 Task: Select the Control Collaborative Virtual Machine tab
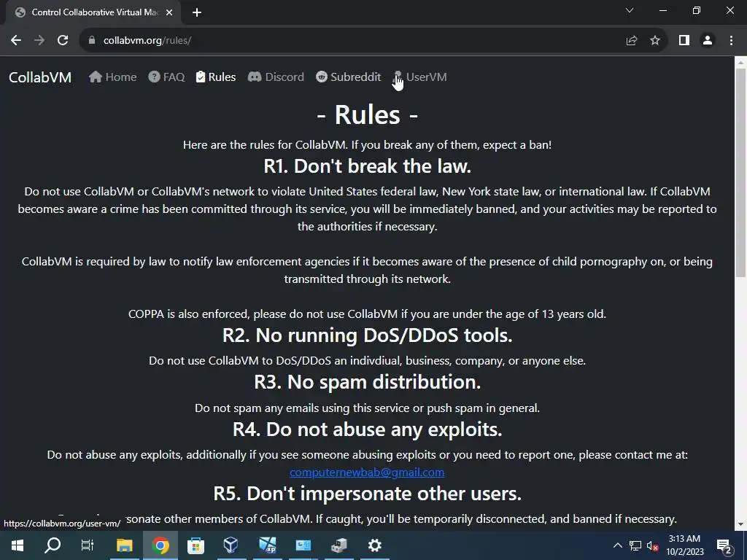[x=94, y=12]
